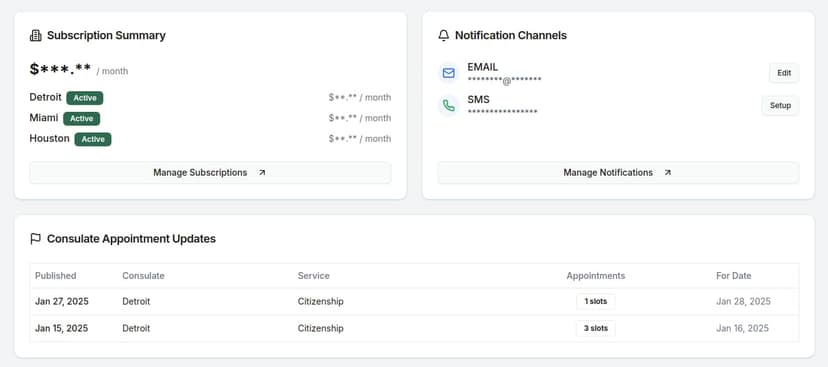Viewport: 828px width, 367px height.
Task: Select the Miami subscription name
Action: click(x=44, y=118)
